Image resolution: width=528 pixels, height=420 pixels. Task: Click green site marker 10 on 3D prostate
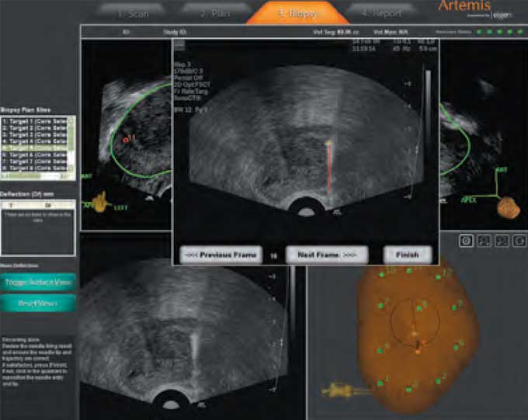pos(382,275)
